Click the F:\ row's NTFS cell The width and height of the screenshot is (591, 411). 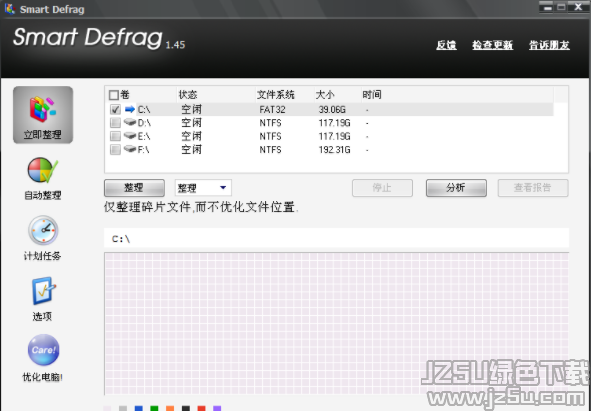click(270, 150)
